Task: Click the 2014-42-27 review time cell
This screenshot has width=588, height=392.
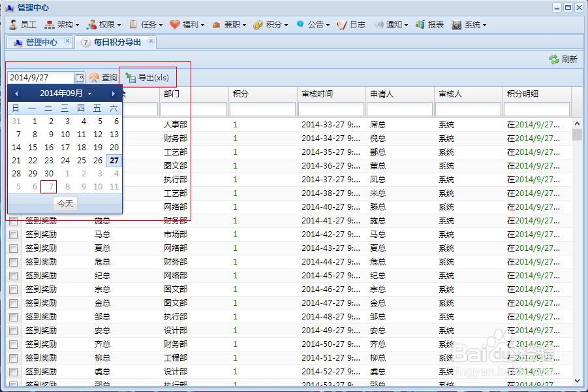Action: (331, 235)
